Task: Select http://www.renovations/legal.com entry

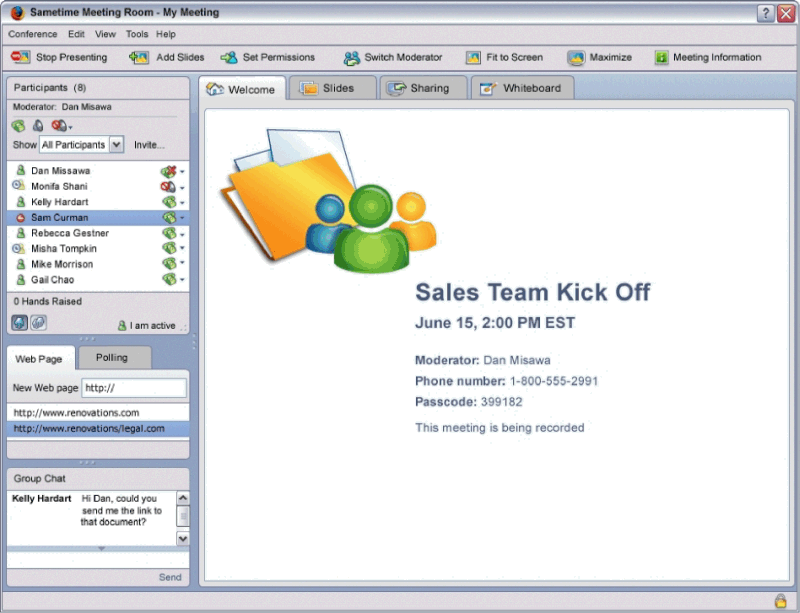Action: (x=98, y=428)
